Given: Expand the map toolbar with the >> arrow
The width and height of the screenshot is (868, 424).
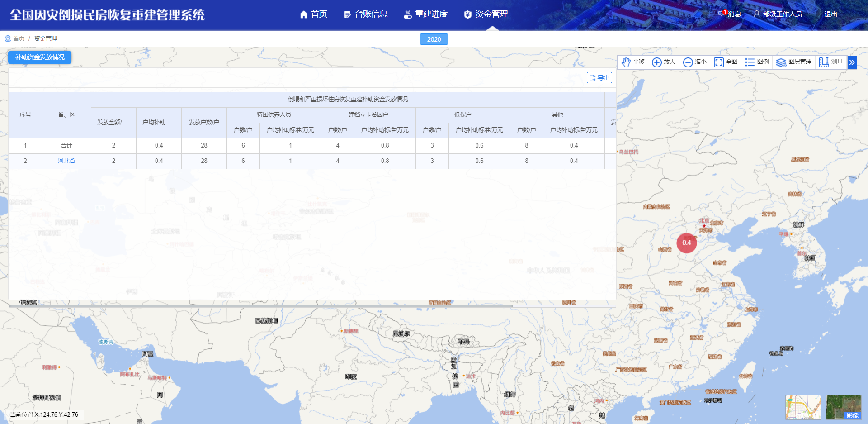Looking at the screenshot, I should [x=852, y=62].
